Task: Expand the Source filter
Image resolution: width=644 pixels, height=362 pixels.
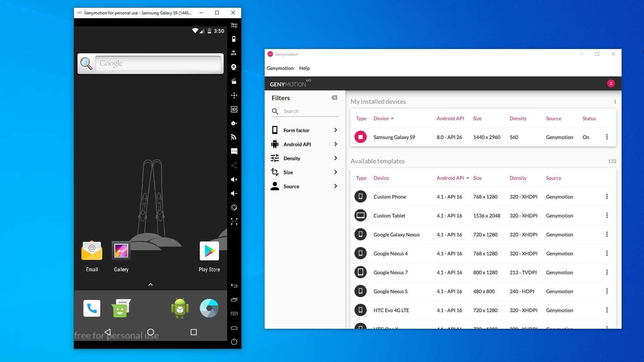Action: click(304, 186)
